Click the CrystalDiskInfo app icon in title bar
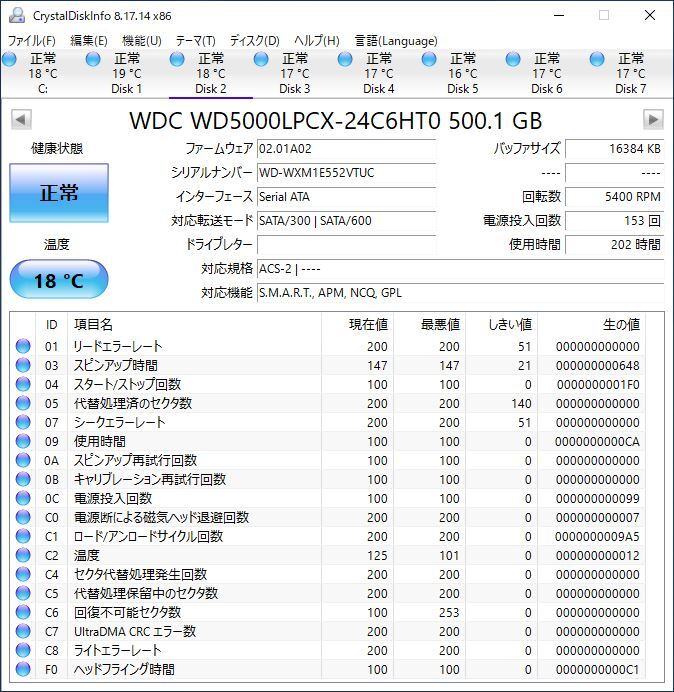The image size is (674, 692). coord(17,15)
